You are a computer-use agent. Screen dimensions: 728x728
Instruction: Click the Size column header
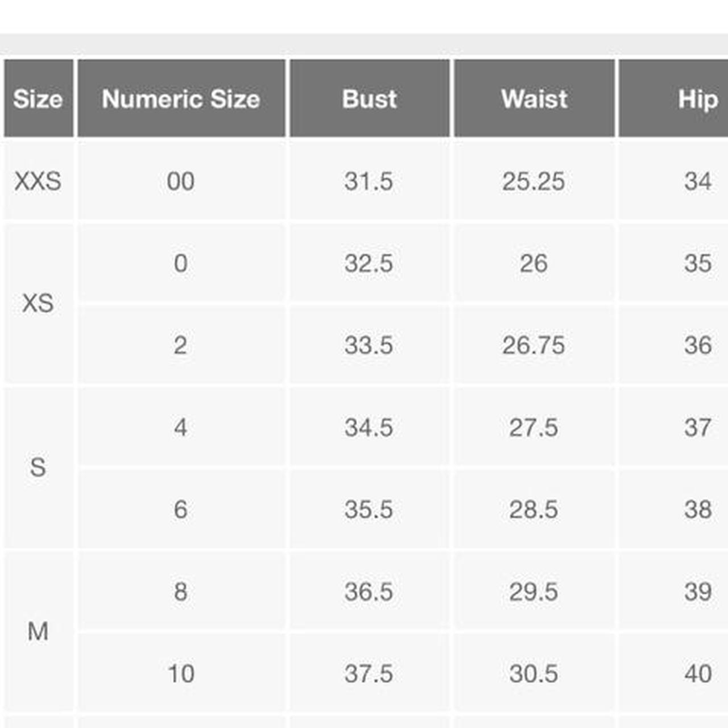click(x=38, y=99)
